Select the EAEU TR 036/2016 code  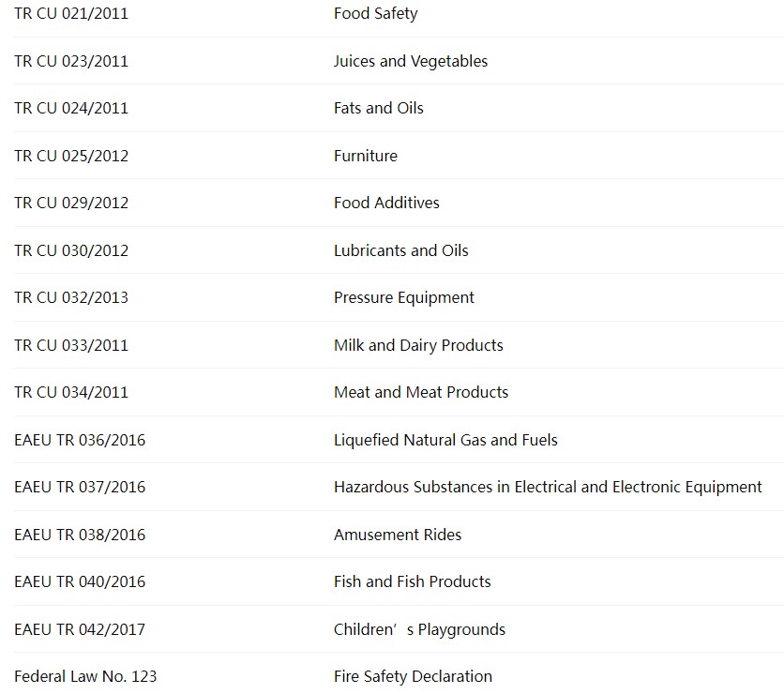[x=80, y=441]
